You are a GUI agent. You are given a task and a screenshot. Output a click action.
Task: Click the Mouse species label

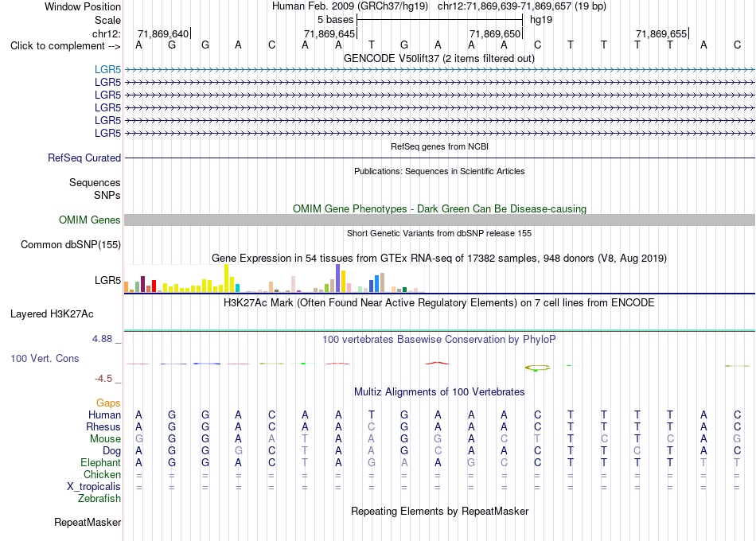tap(105, 439)
